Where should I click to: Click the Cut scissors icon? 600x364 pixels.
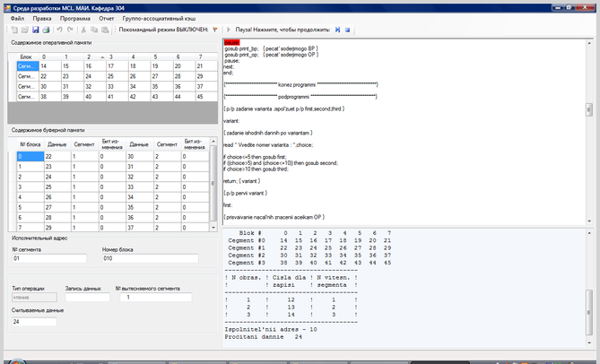tap(83, 29)
